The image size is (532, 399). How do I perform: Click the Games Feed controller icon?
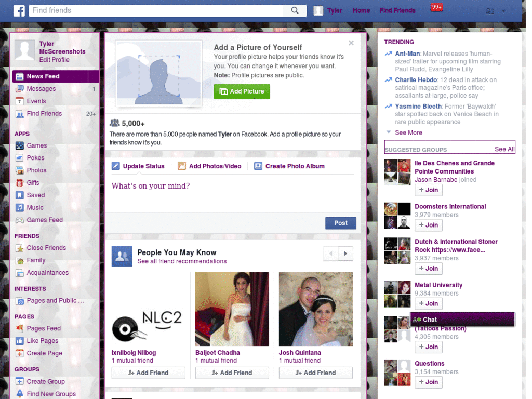[x=20, y=220]
